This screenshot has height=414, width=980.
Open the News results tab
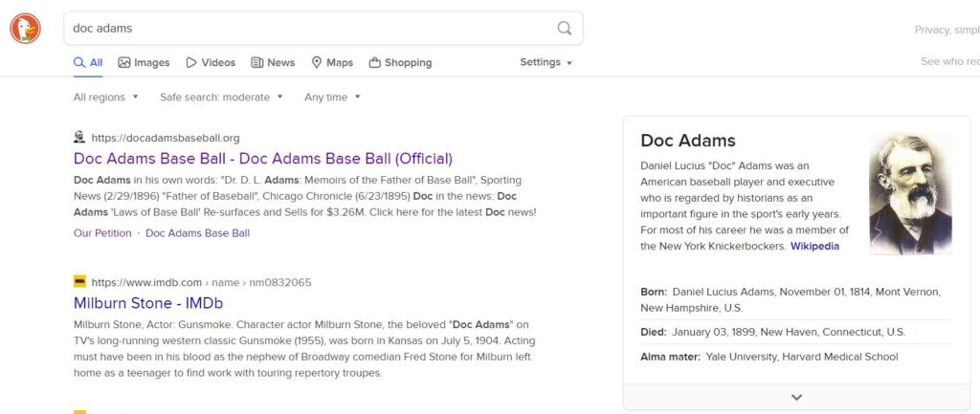pyautogui.click(x=273, y=62)
